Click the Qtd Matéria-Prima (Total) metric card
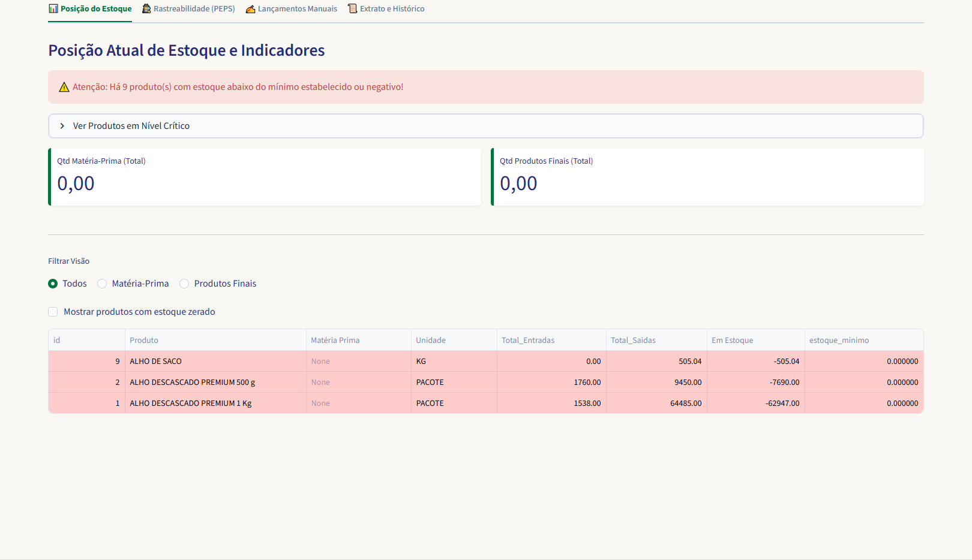Image resolution: width=972 pixels, height=560 pixels. pyautogui.click(x=265, y=177)
